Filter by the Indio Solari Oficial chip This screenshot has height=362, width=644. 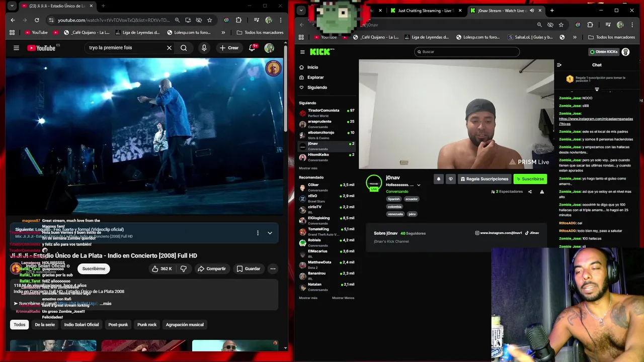click(x=82, y=325)
